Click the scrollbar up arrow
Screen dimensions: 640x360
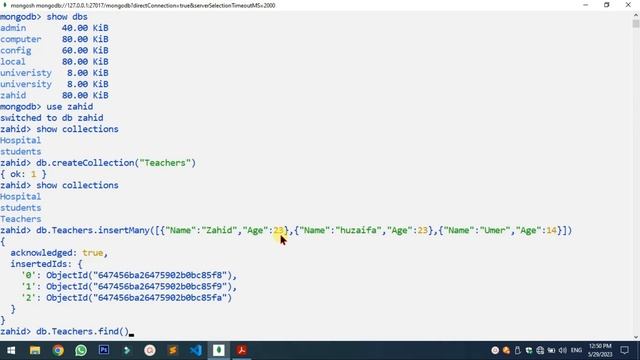[636, 15]
